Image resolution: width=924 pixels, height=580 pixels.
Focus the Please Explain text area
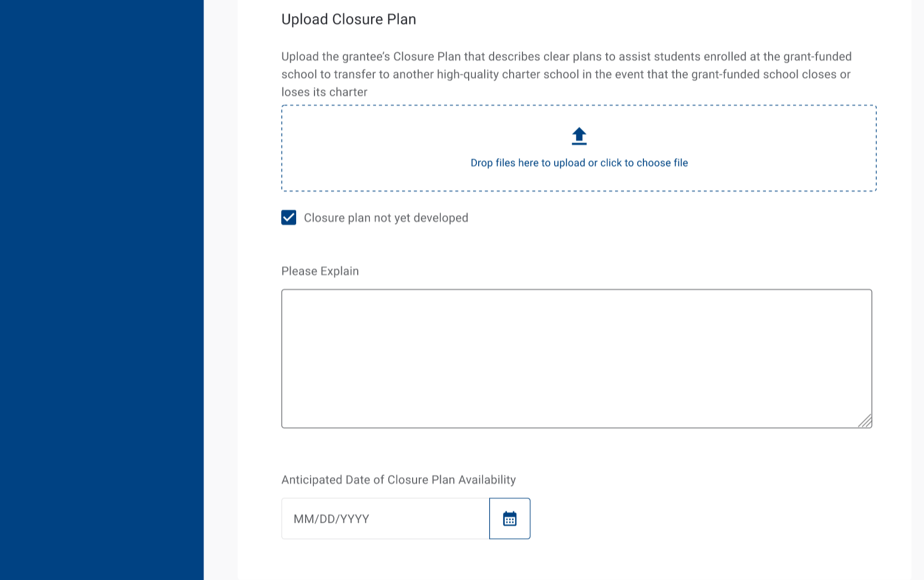click(x=576, y=358)
